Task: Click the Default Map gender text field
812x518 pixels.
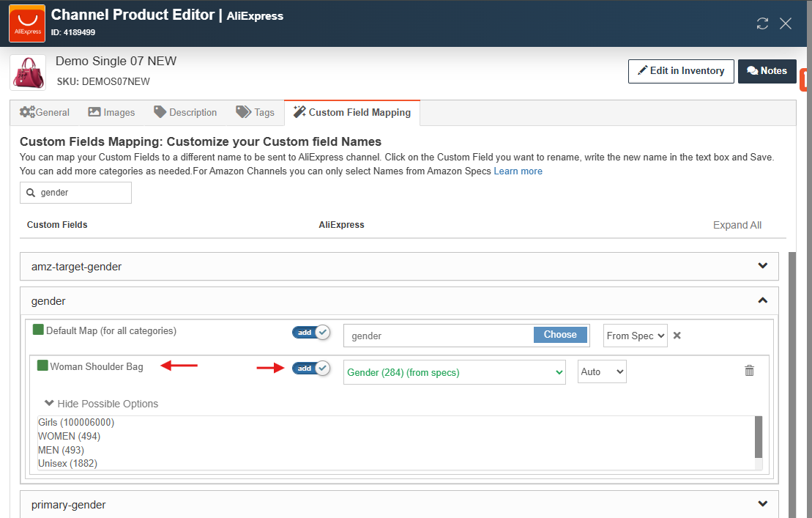Action: 439,336
